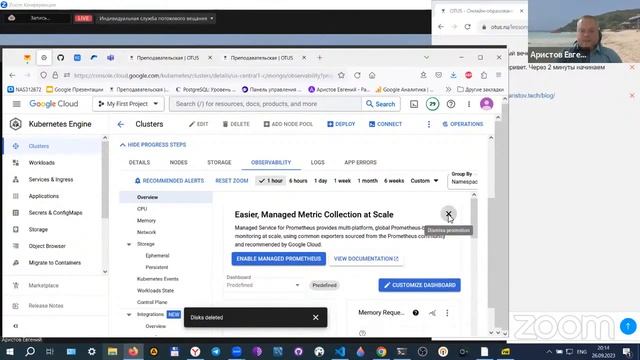Open Cloud Shell terminal icon
Image resolution: width=640 pixels, height=360 pixels.
tap(414, 104)
